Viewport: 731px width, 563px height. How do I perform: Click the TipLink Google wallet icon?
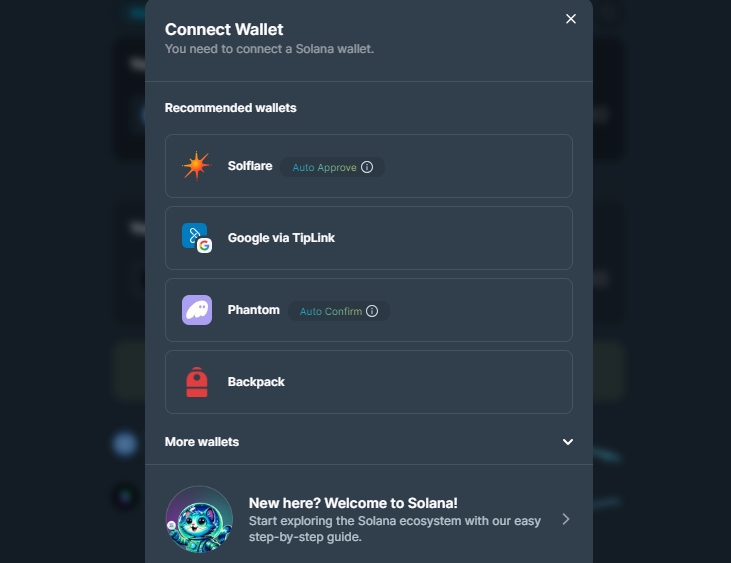197,238
